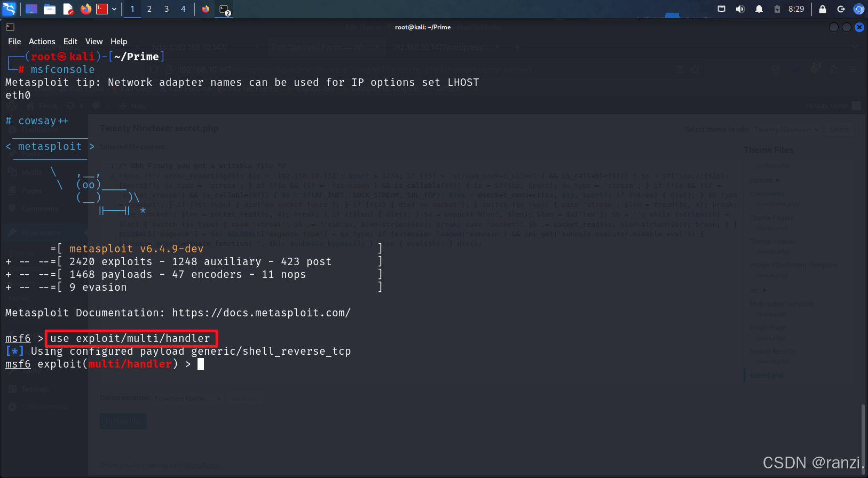
Task: Click the '2420 exploits' line
Action: [194, 262]
